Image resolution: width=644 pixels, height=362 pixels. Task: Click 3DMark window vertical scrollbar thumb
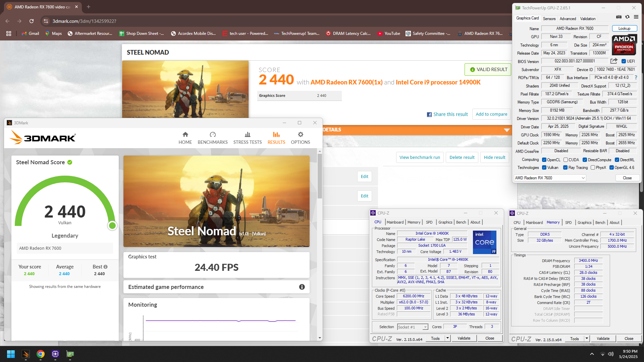click(x=320, y=176)
